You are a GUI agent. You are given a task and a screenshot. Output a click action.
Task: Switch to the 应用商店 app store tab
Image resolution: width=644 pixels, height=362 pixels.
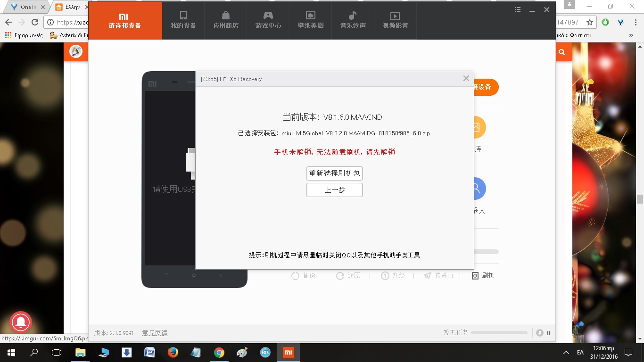(x=226, y=21)
